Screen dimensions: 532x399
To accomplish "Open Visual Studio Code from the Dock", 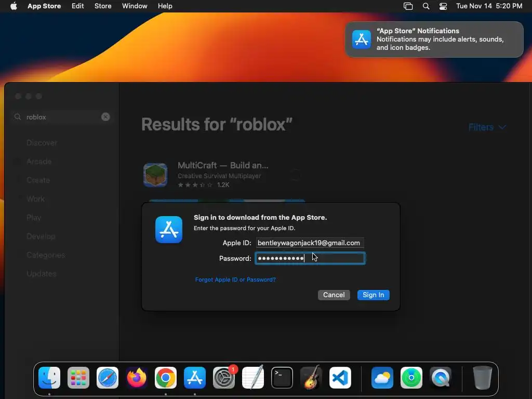I will coord(340,378).
